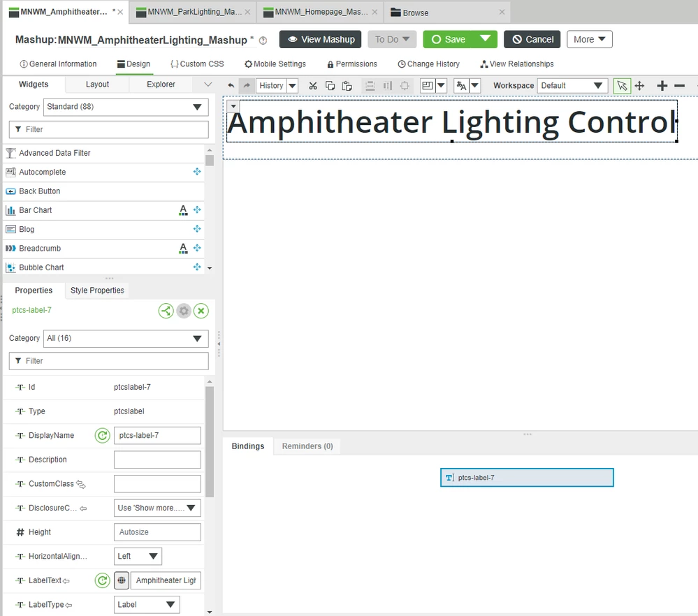Open Mobile Settings tab
698x616 pixels.
click(x=275, y=64)
